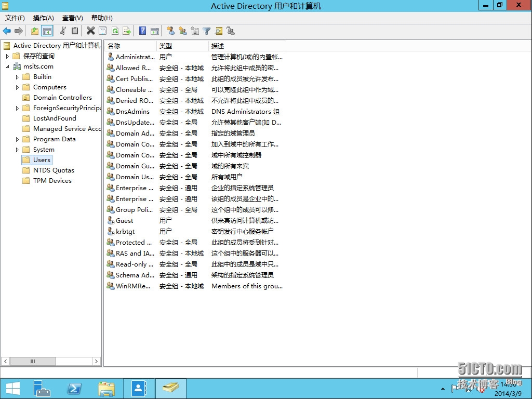Click the Refresh toolbar icon
Viewport: 532px width, 399px height.
(115, 31)
